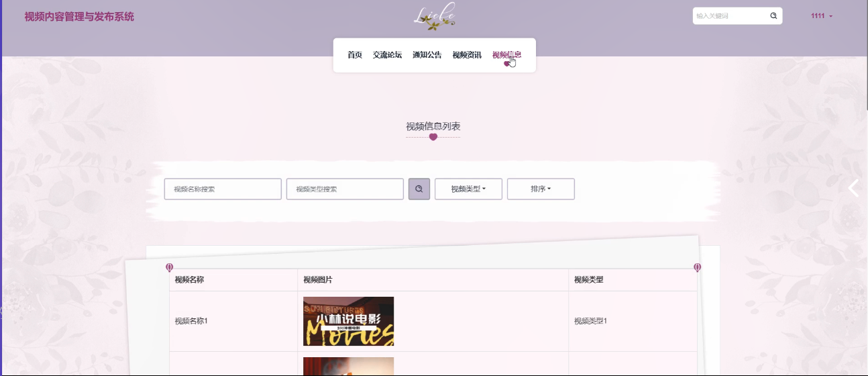Click the 视频名称搜索 input field

click(223, 189)
